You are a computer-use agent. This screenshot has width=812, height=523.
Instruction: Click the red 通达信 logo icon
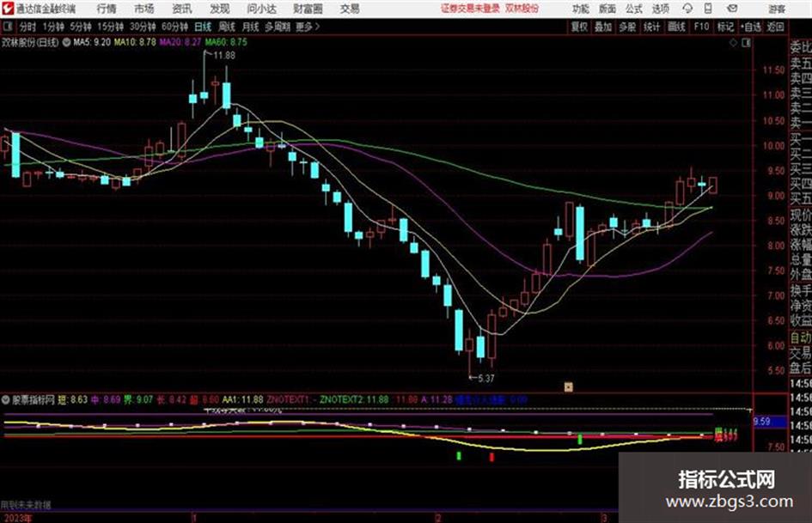click(8, 9)
